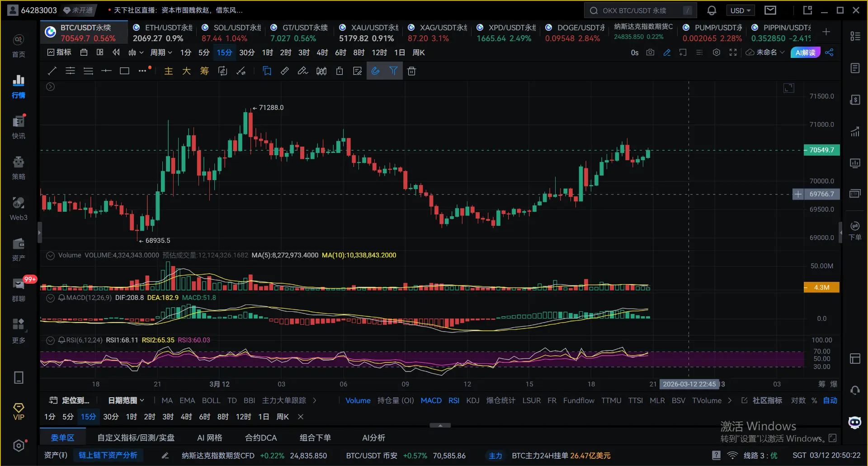868x466 pixels.
Task: Click 社区指标 community indicators
Action: [x=762, y=400]
